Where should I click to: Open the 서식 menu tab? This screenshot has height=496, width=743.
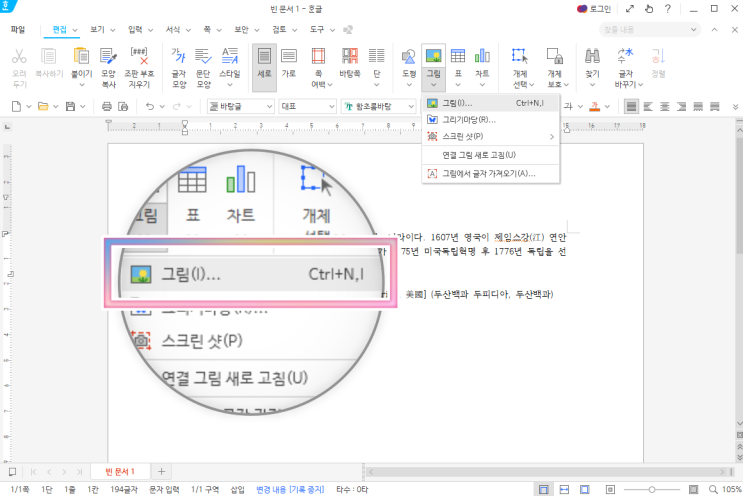click(173, 29)
